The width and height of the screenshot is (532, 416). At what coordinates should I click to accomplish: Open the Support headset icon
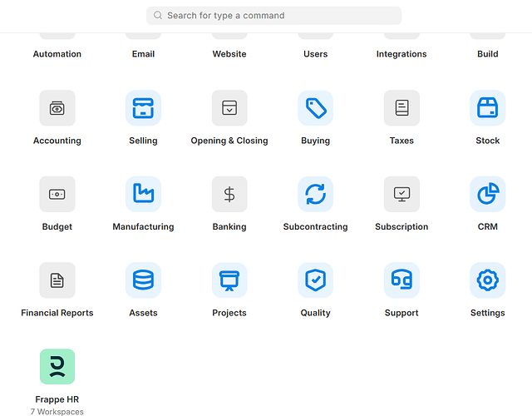click(401, 280)
